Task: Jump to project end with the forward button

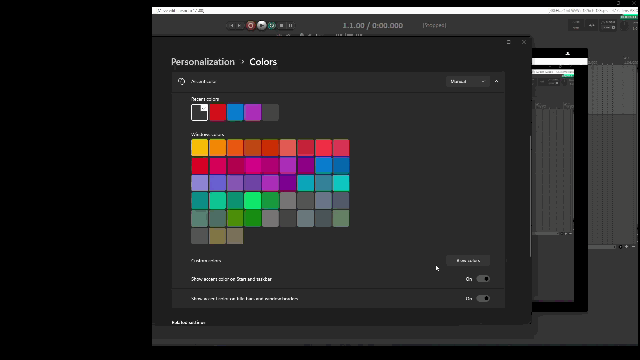Action: pyautogui.click(x=240, y=25)
